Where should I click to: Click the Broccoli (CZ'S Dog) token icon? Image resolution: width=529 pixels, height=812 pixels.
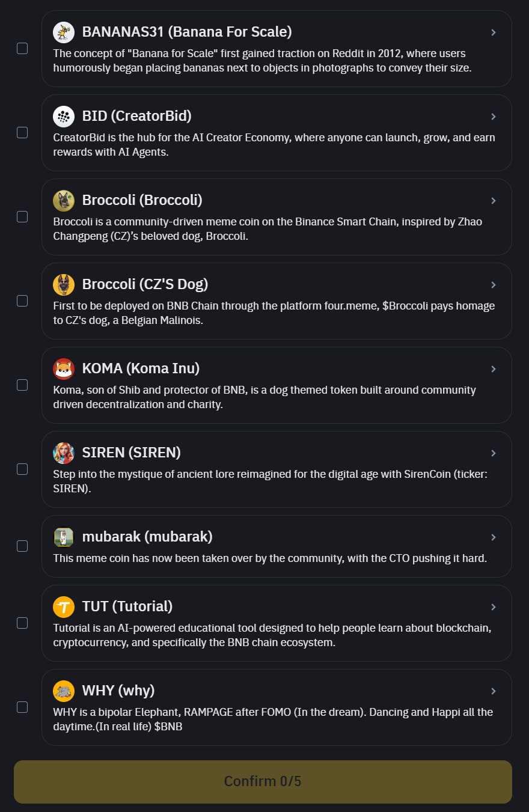click(64, 284)
